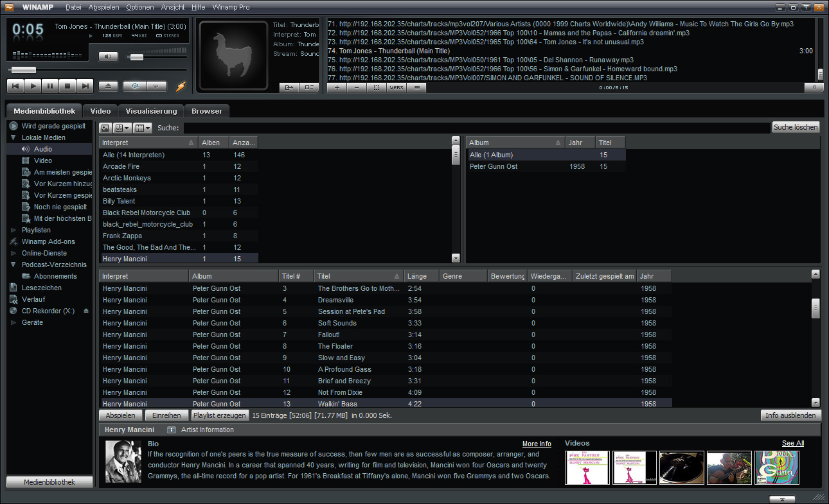
Task: Click the playlist VERS button
Action: tap(397, 87)
